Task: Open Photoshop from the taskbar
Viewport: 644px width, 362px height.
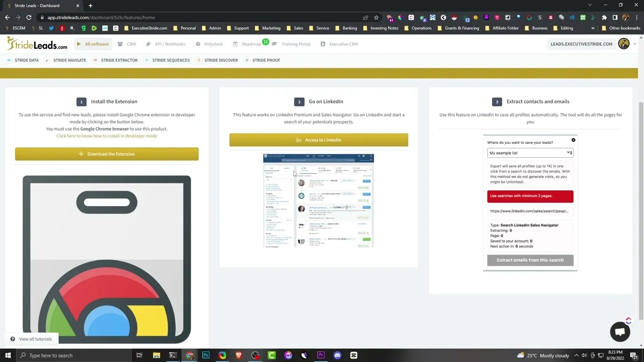Action: pyautogui.click(x=206, y=355)
